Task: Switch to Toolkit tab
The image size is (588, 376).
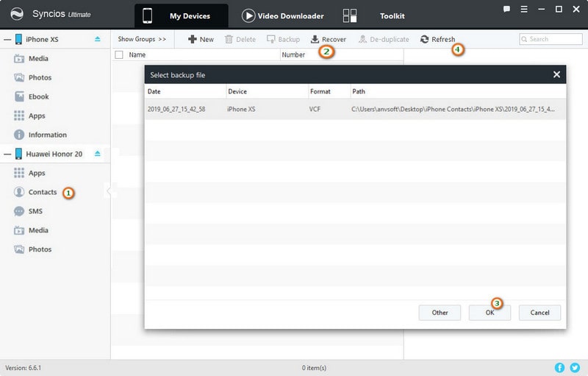Action: pos(374,15)
